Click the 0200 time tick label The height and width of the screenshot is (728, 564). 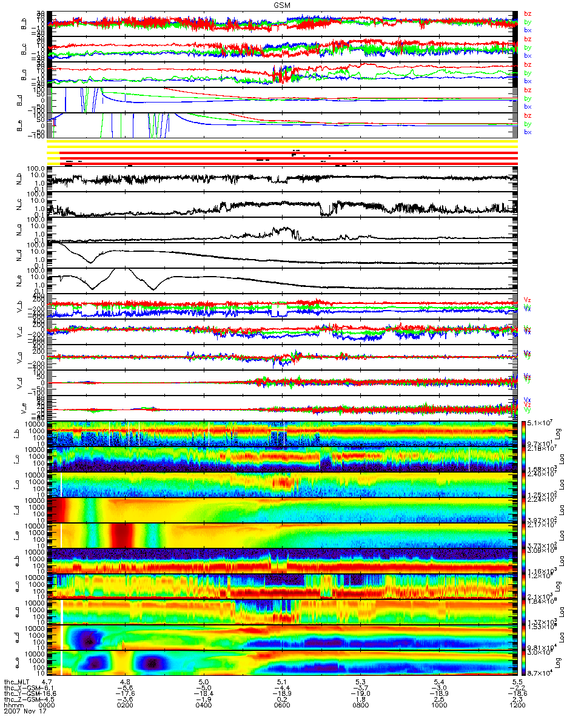pos(124,706)
